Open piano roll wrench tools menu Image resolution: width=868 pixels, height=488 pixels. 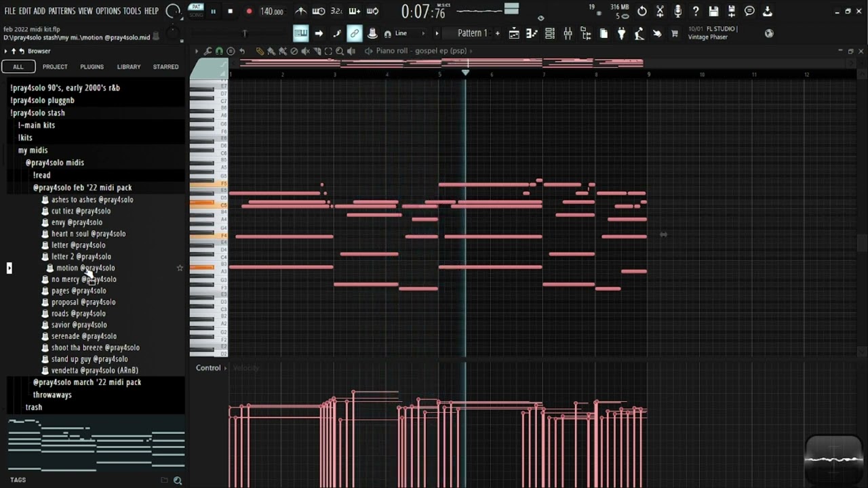pos(208,51)
